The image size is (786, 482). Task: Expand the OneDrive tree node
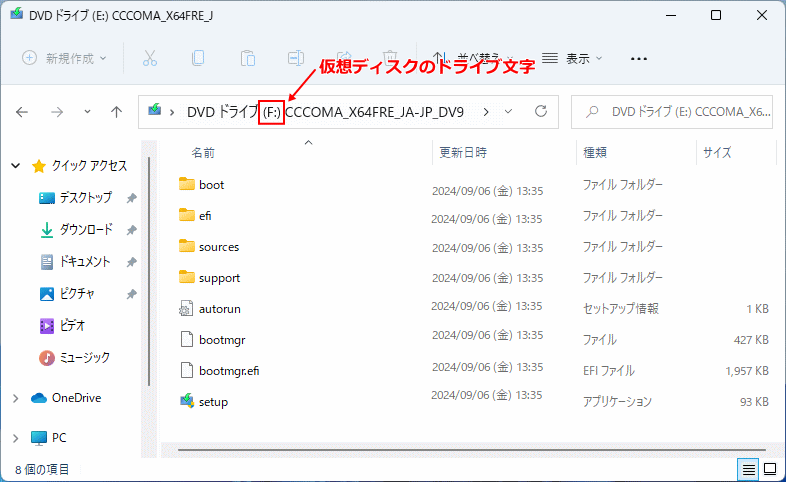click(14, 398)
